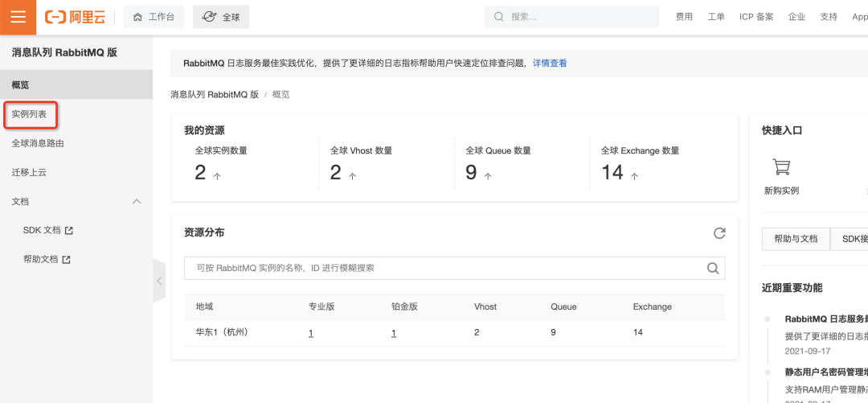Click the Alibaba Cloud logo
Image resolution: width=868 pixels, height=403 pixels.
click(76, 17)
